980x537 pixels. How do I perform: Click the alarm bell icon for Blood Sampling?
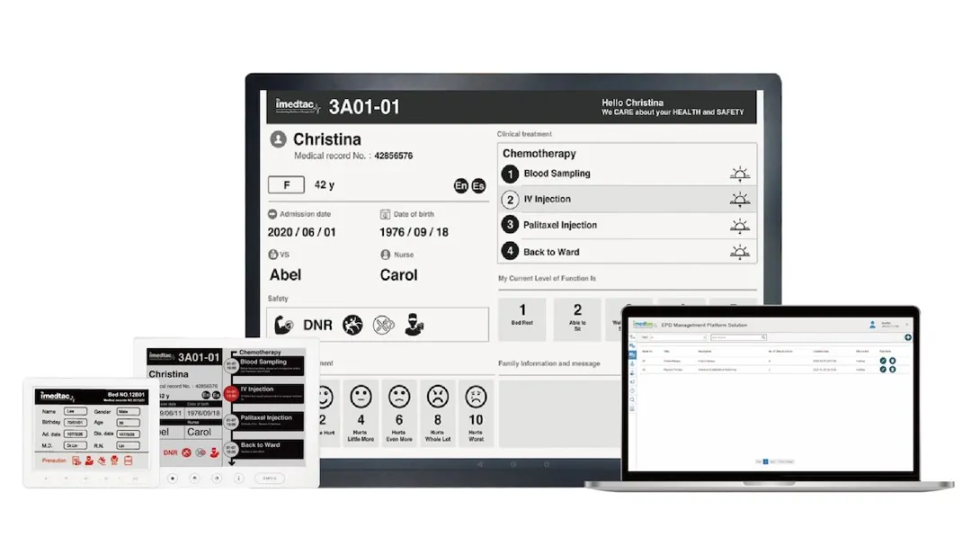739,175
